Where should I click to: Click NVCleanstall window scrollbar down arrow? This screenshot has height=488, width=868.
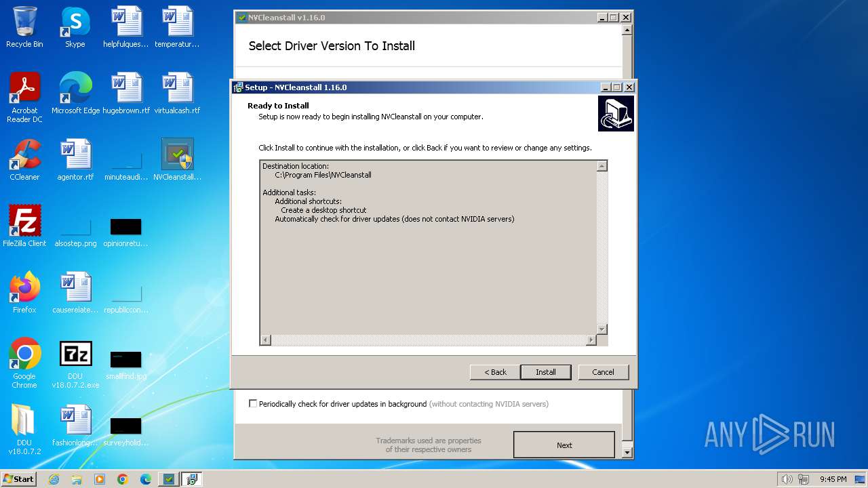coord(627,452)
